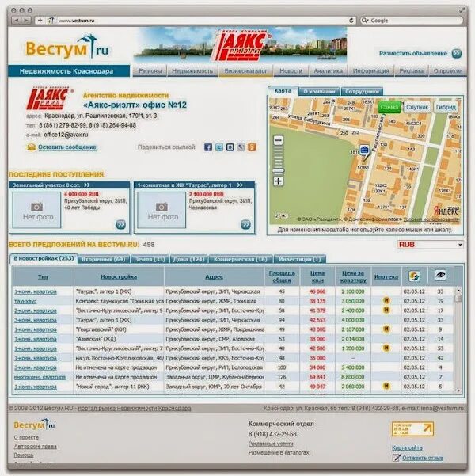Open the Аналитика menu item

[328, 70]
